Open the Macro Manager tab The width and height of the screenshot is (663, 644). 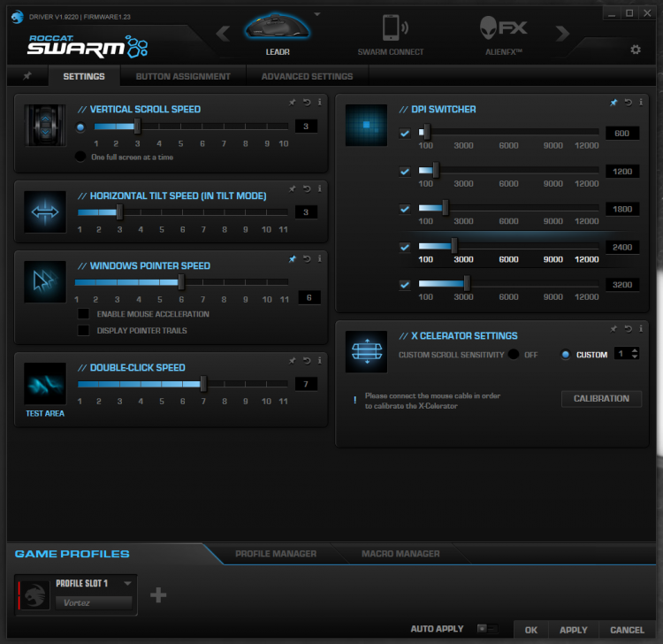click(x=400, y=554)
